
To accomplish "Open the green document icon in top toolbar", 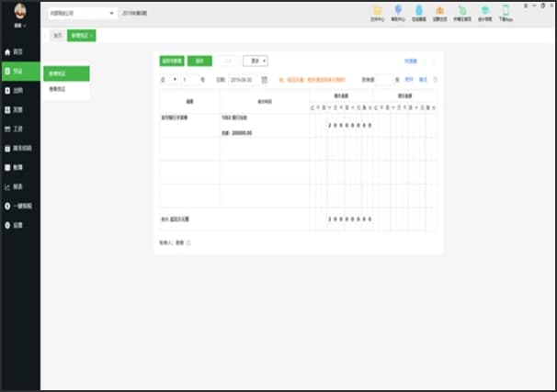I will coord(462,14).
